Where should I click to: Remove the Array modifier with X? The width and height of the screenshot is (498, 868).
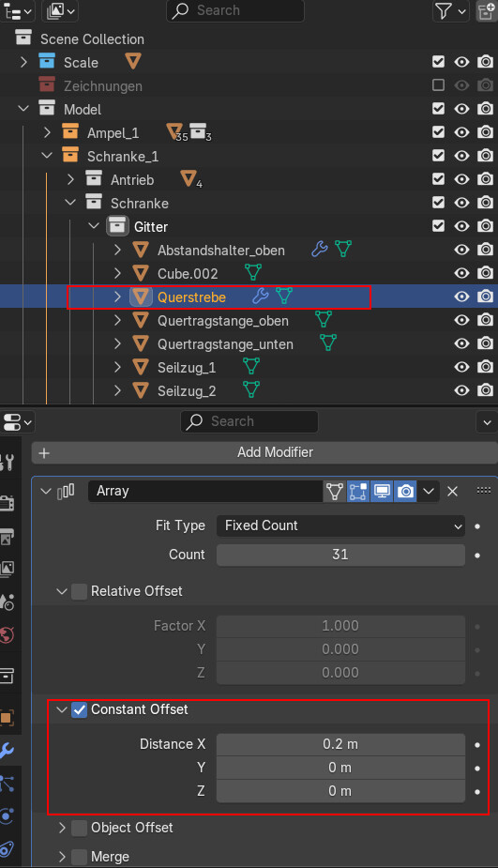(x=452, y=491)
